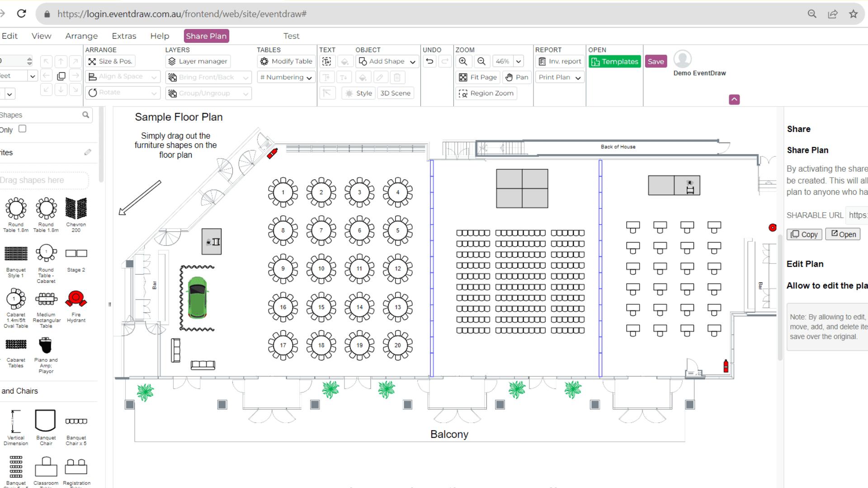Viewport: 868px width, 488px height.
Task: Select the add text box tool
Action: tap(327, 61)
